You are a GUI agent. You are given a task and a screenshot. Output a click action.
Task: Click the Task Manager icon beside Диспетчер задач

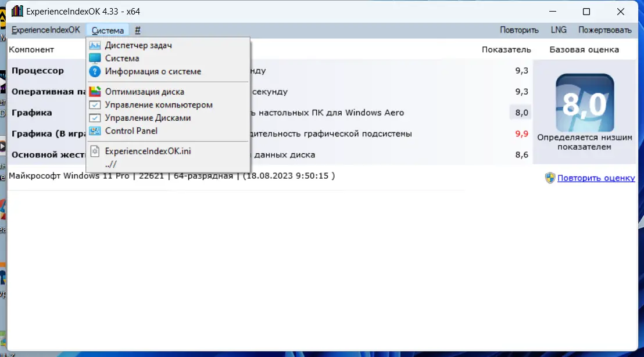(x=95, y=45)
